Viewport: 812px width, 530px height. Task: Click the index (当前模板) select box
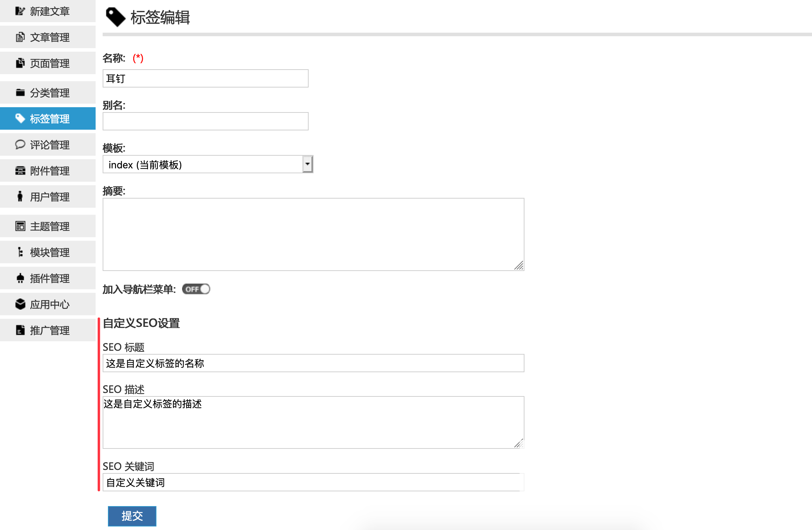pyautogui.click(x=202, y=164)
